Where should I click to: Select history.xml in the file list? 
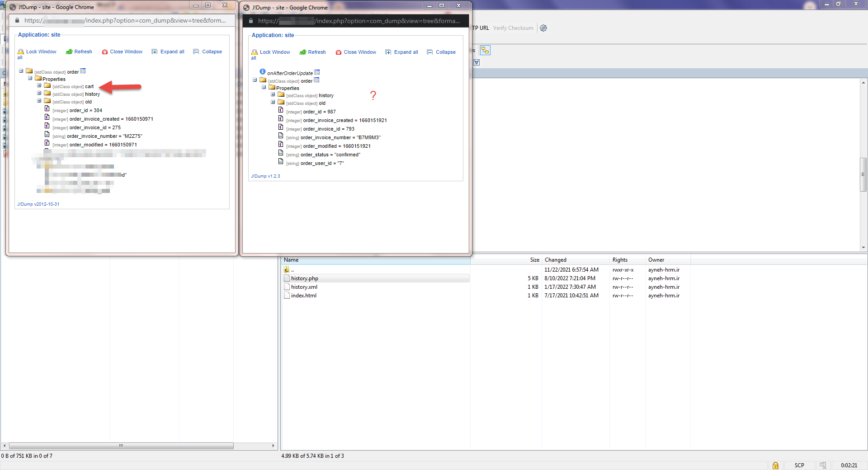pos(304,287)
